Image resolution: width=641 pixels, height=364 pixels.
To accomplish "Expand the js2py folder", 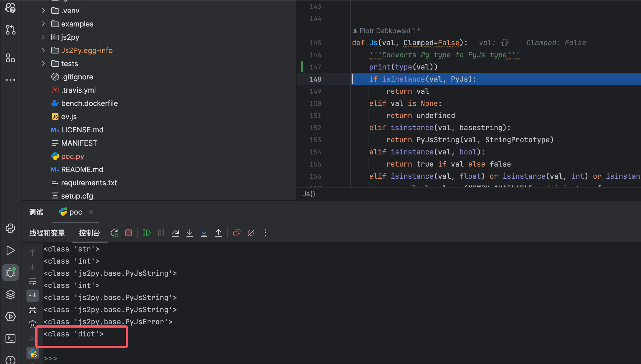I will [43, 37].
